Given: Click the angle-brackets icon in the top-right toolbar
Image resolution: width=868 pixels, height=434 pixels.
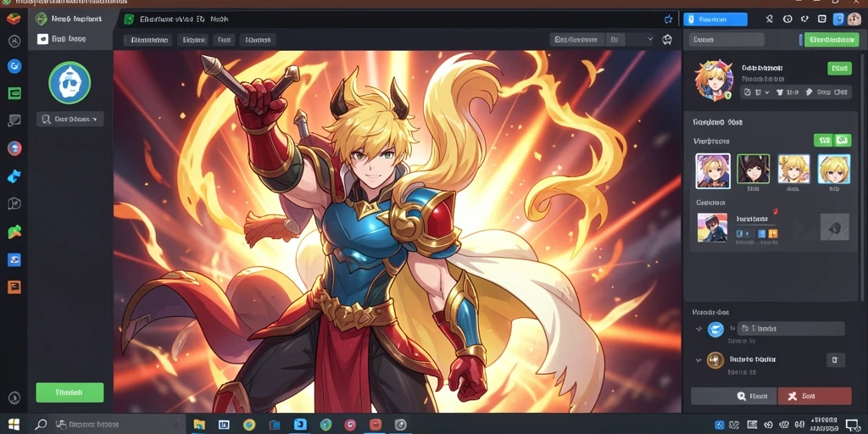Looking at the screenshot, I should coord(805,19).
